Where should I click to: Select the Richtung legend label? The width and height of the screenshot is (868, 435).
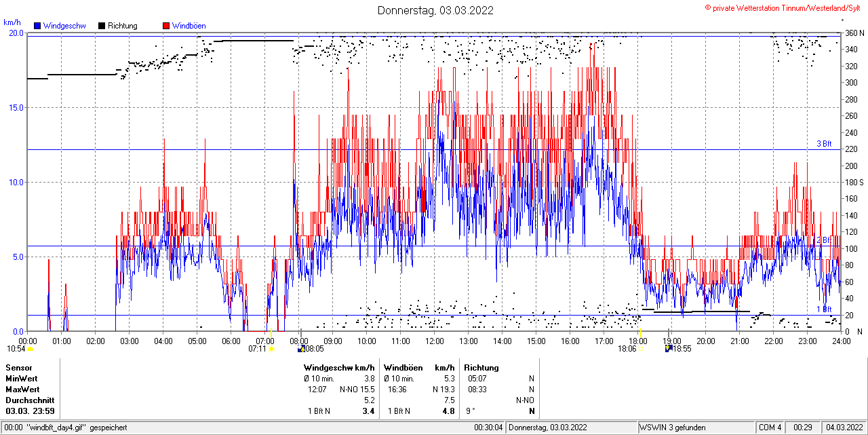point(123,26)
